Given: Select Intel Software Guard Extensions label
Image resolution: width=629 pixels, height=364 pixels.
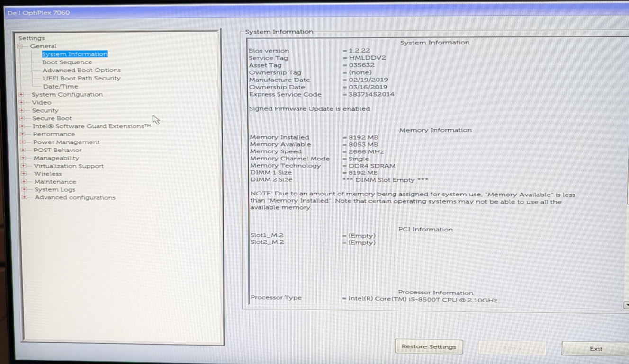Looking at the screenshot, I should coord(92,126).
